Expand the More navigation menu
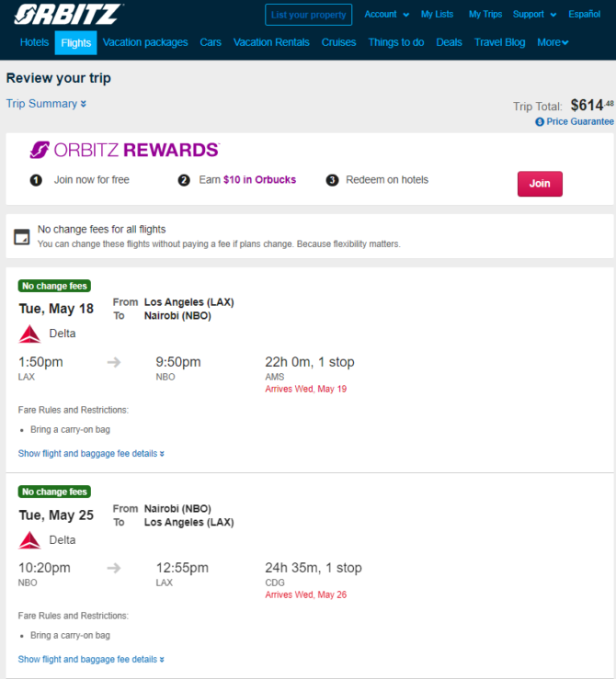 pos(553,42)
